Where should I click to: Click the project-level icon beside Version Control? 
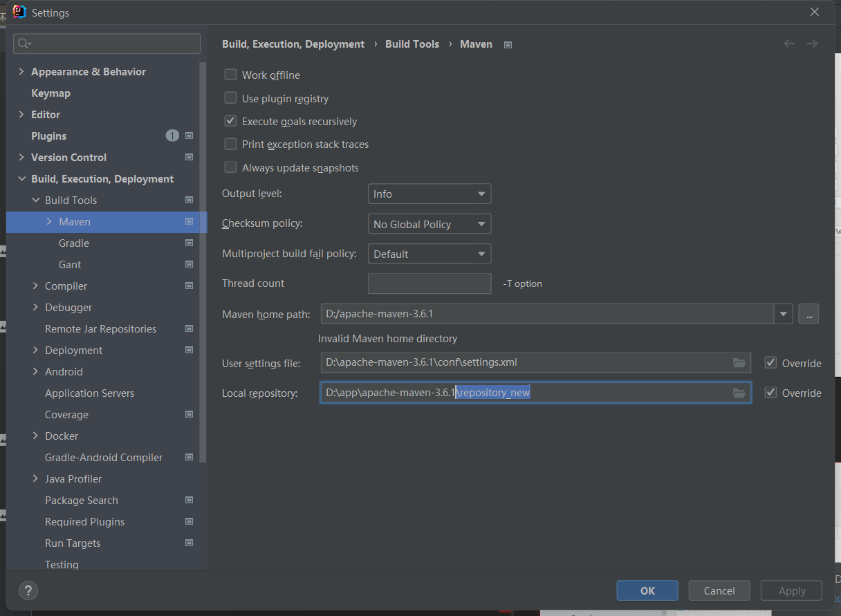190,157
